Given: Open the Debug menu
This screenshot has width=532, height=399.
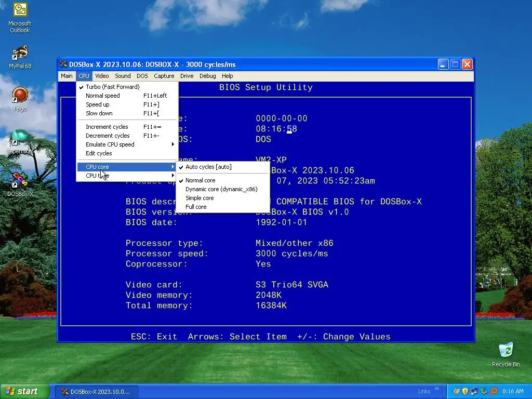Looking at the screenshot, I should coord(208,76).
